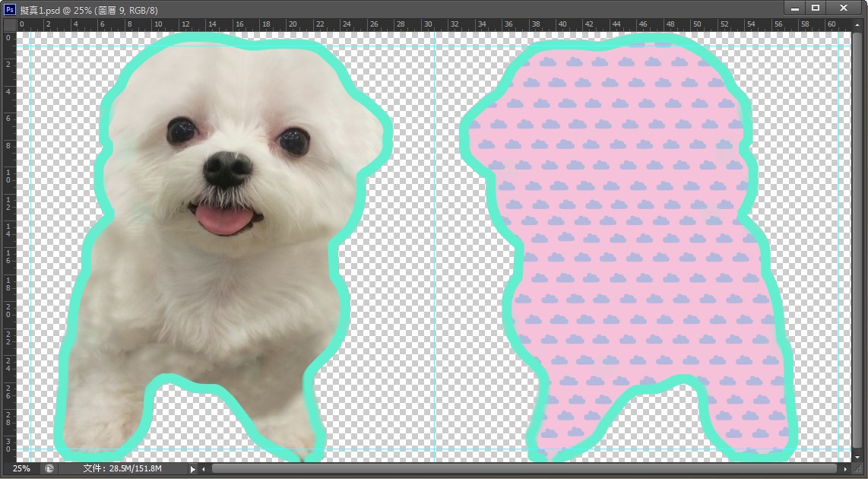Click the ruler origin corner box
The width and height of the screenshot is (868, 479).
pos(8,24)
